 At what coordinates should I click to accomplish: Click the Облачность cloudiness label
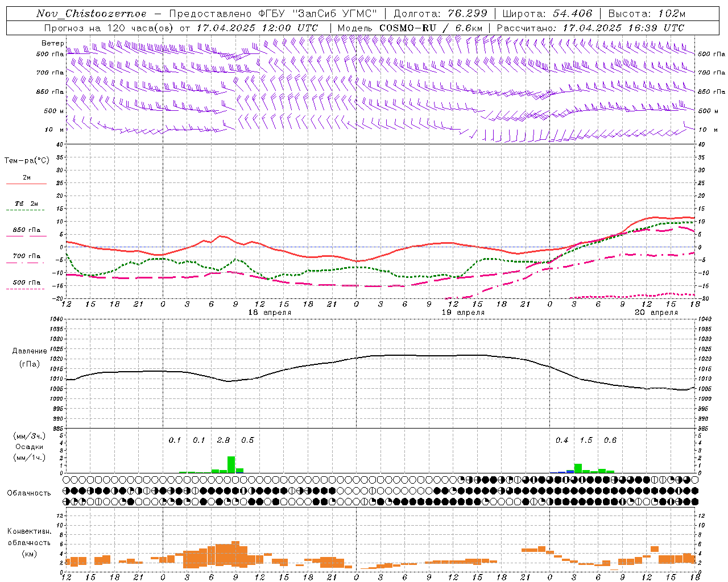[29, 493]
